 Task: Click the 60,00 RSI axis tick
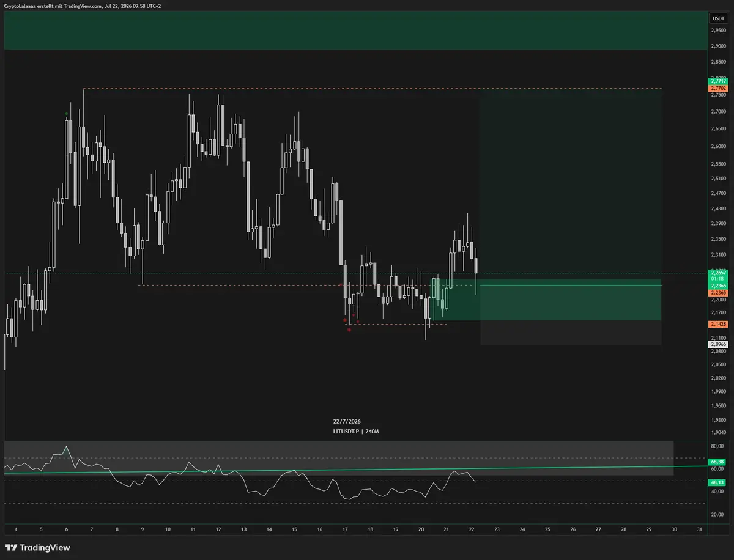pos(718,469)
